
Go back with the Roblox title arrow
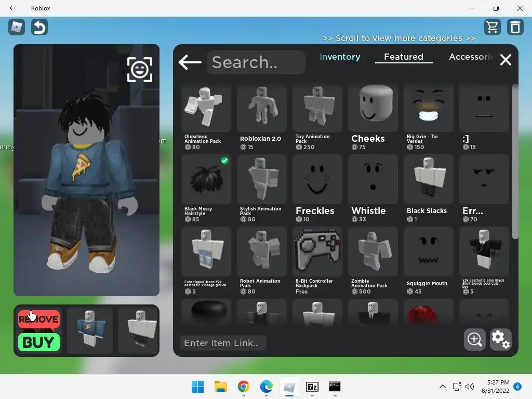pos(12,8)
